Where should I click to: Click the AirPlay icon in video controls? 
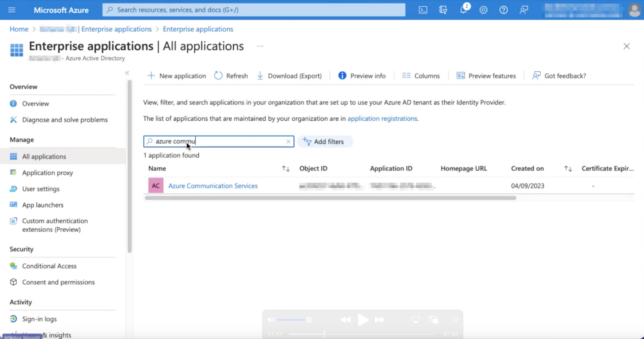click(416, 320)
